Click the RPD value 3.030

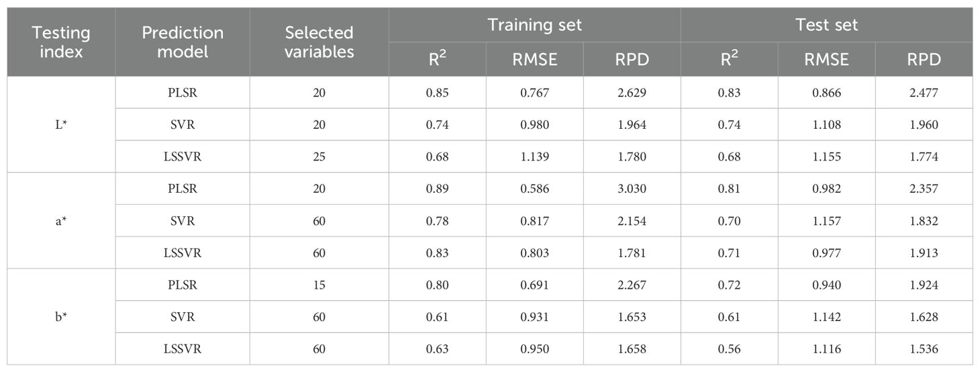pyautogui.click(x=632, y=189)
